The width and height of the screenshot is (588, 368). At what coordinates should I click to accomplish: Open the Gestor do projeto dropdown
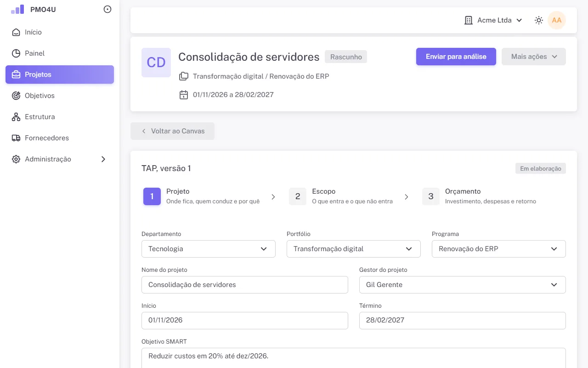click(463, 285)
